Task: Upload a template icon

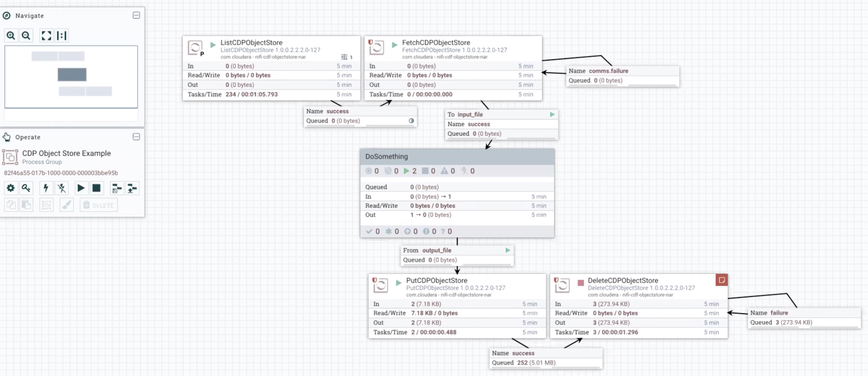Action: click(132, 188)
